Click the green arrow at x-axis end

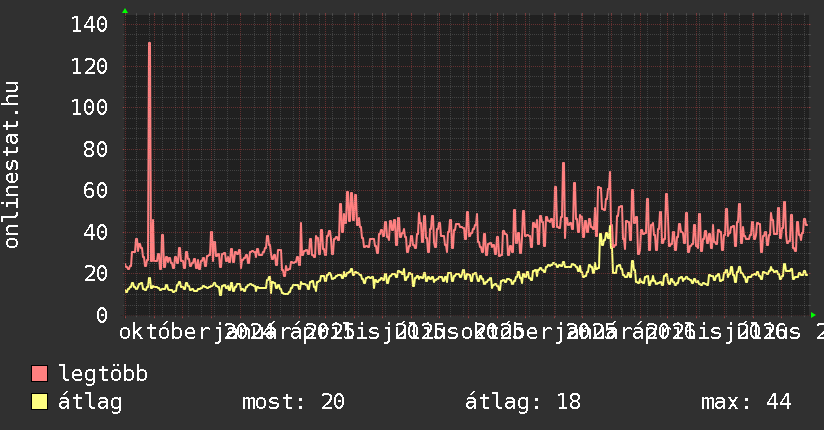pyautogui.click(x=813, y=315)
